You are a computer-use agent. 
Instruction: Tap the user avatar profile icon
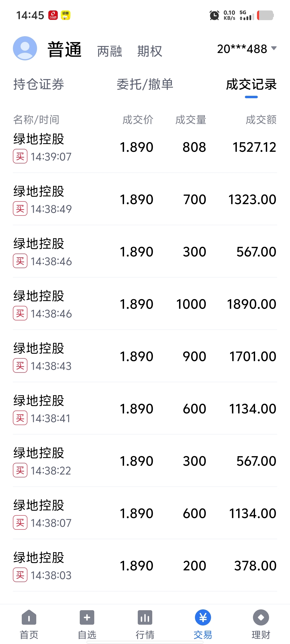click(x=25, y=48)
